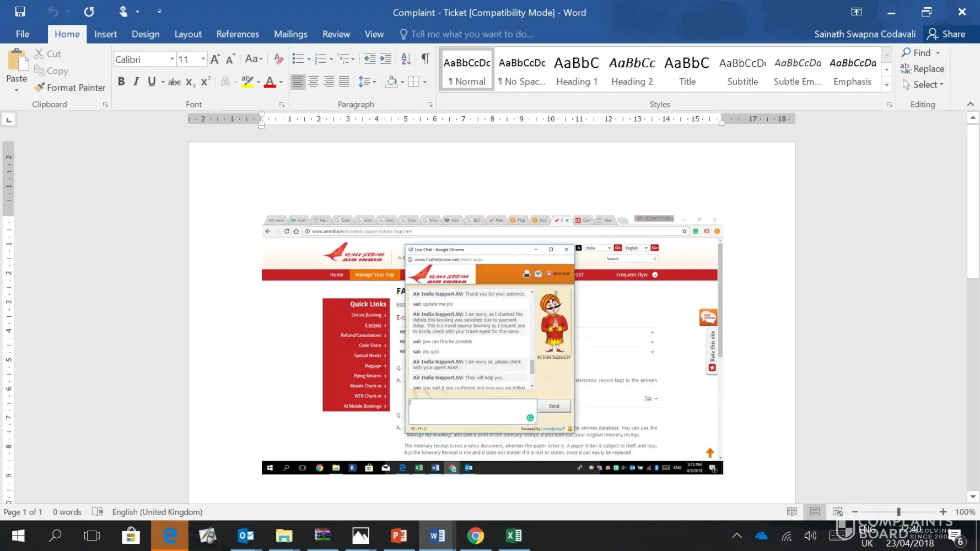Click the zoom slider in status bar
This screenshot has height=551, width=980.
[898, 512]
